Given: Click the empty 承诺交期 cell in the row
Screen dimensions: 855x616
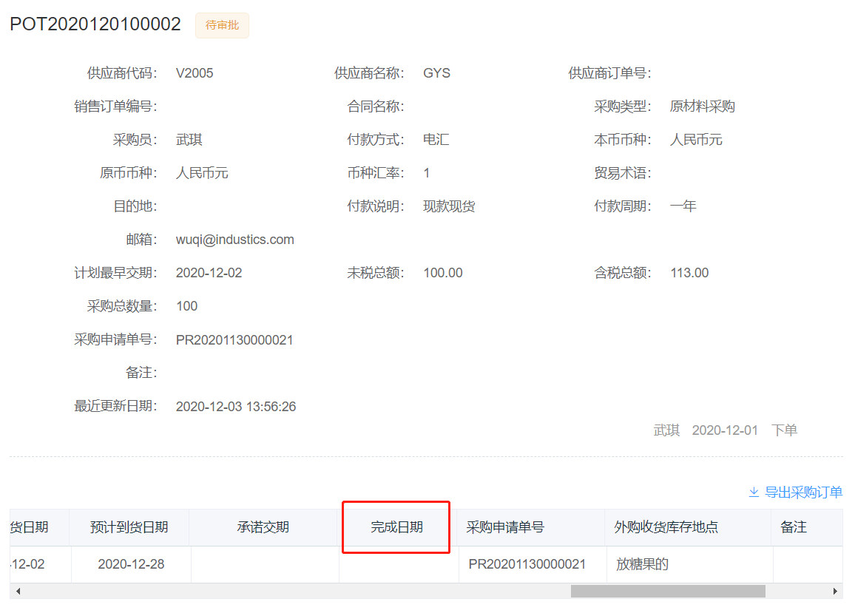Looking at the screenshot, I should tap(264, 564).
